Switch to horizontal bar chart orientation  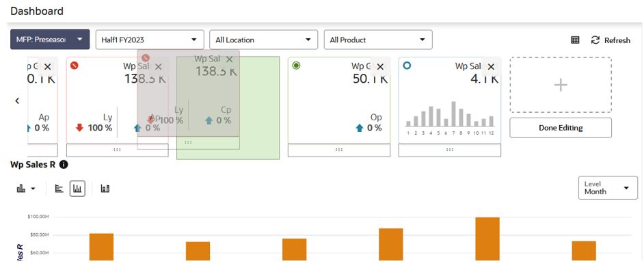[59, 189]
